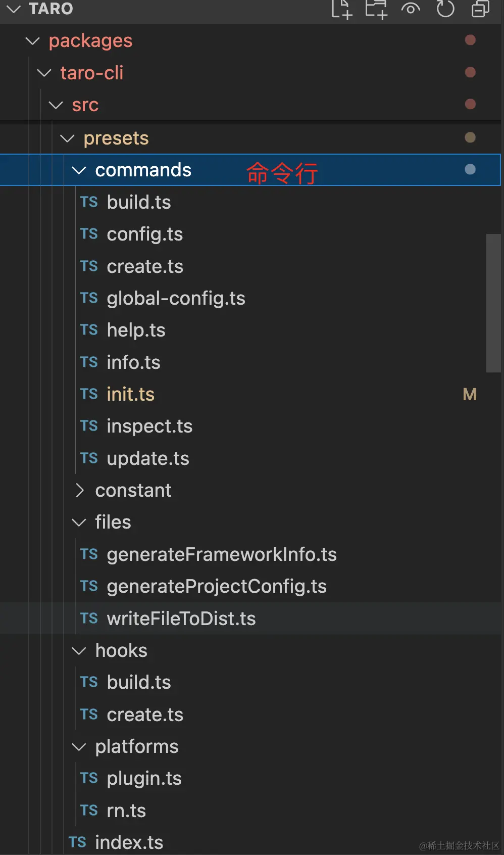
Task: Click the change dot on the packages row
Action: pos(470,40)
